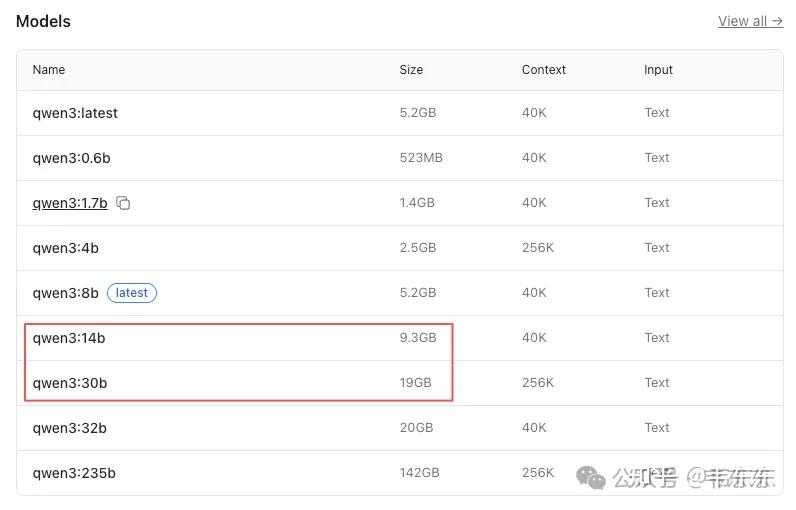The height and width of the screenshot is (510, 796).
Task: Open the qwen3:235b model
Action: [74, 473]
